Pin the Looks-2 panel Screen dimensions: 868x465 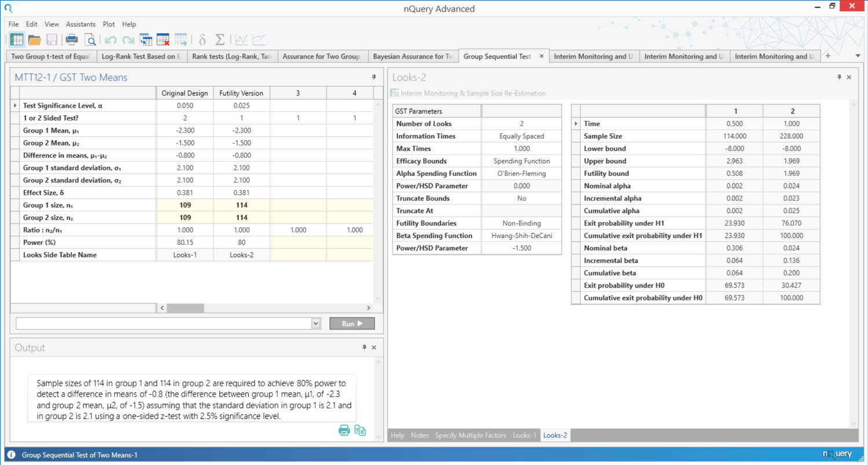point(839,76)
